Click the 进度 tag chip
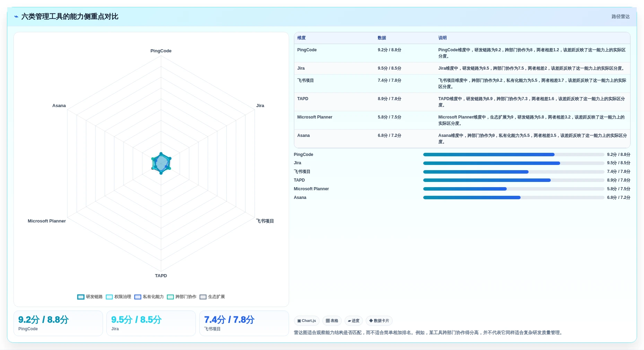This screenshot has width=644, height=350. 354,321
